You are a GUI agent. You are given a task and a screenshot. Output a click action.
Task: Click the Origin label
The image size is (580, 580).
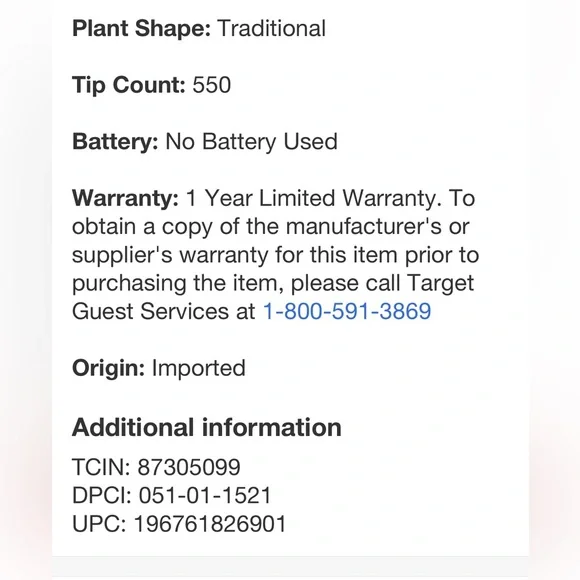108,368
